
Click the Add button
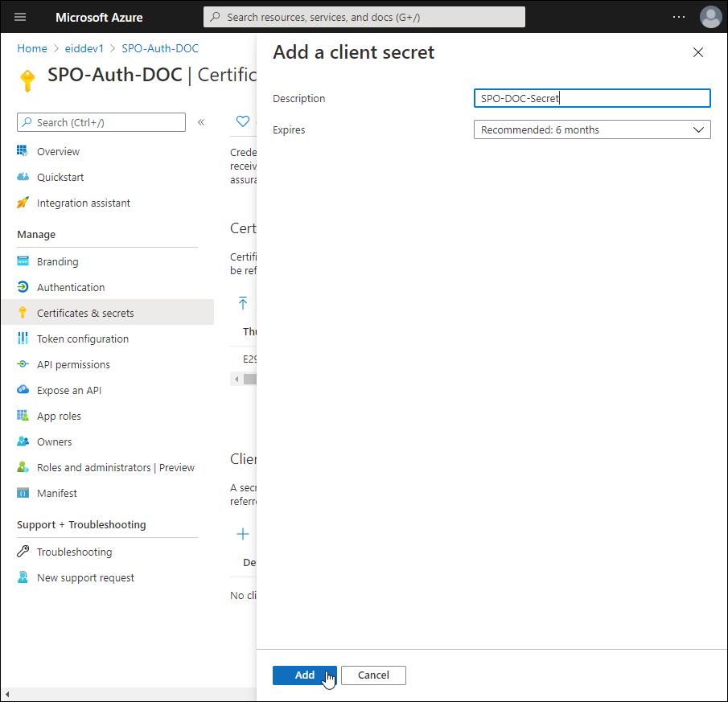point(304,675)
